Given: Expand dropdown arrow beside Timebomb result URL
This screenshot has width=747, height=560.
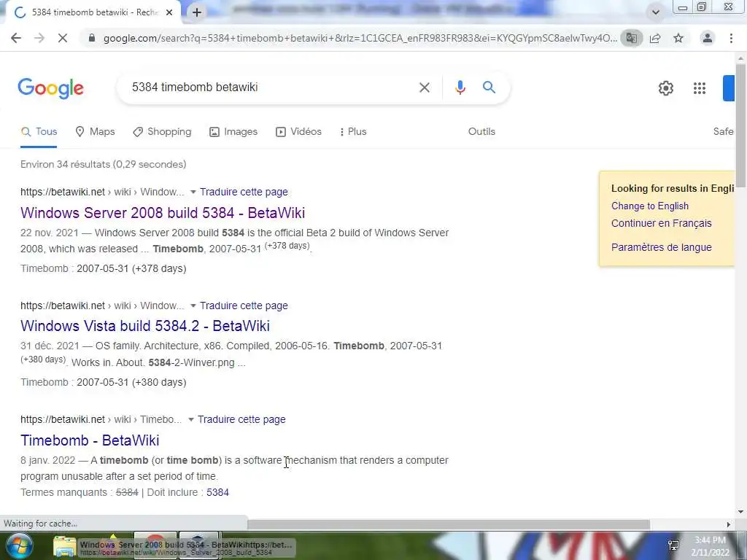Looking at the screenshot, I should [191, 419].
